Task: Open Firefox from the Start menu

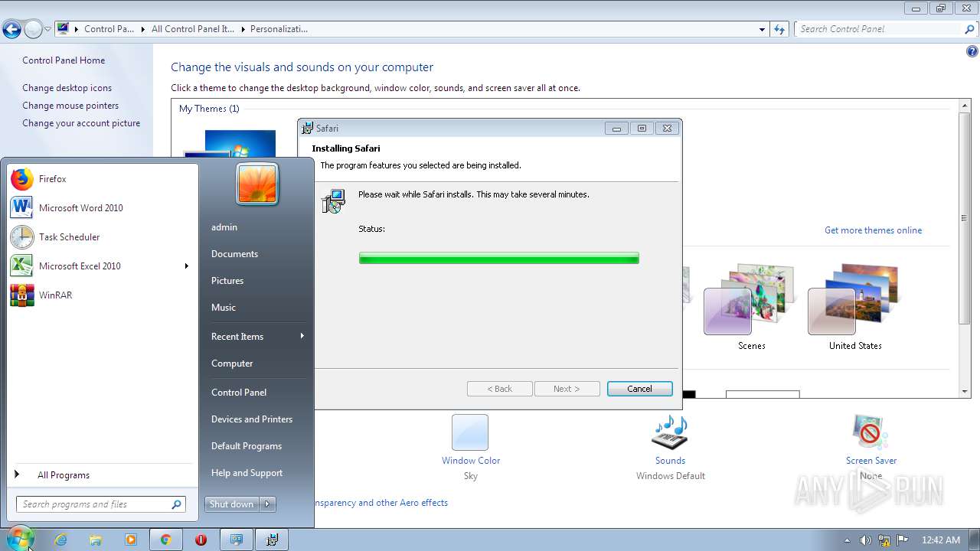Action: (102, 179)
